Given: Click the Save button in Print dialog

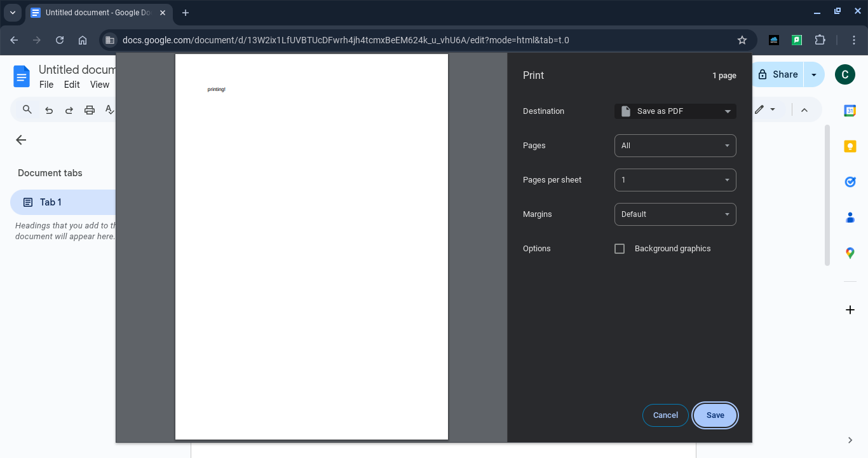Looking at the screenshot, I should 715,415.
